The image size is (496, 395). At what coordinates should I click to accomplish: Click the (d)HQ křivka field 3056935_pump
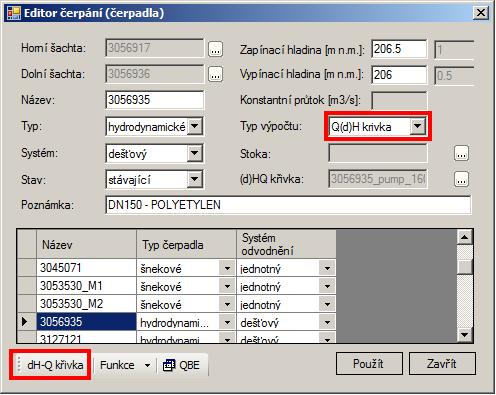(378, 179)
